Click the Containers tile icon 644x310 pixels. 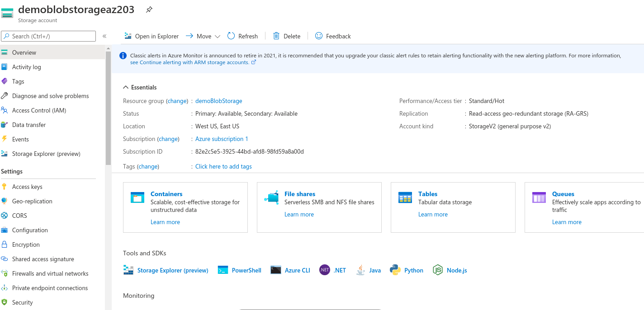point(137,197)
